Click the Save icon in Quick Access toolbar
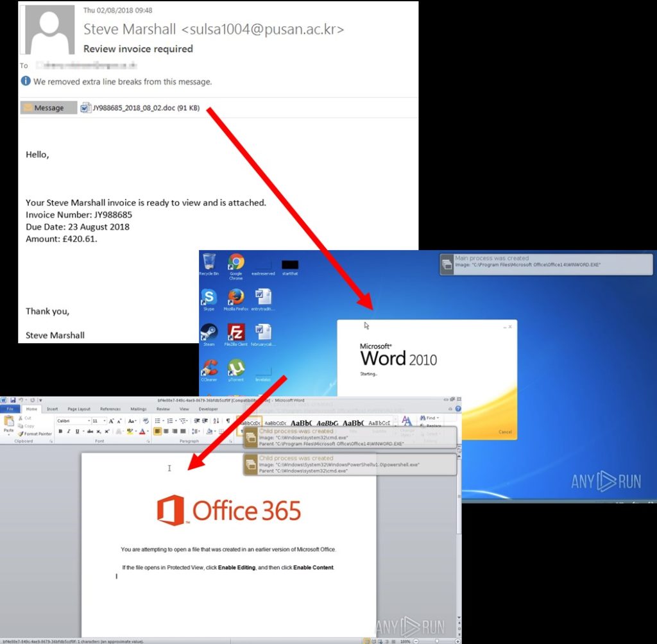 point(13,400)
